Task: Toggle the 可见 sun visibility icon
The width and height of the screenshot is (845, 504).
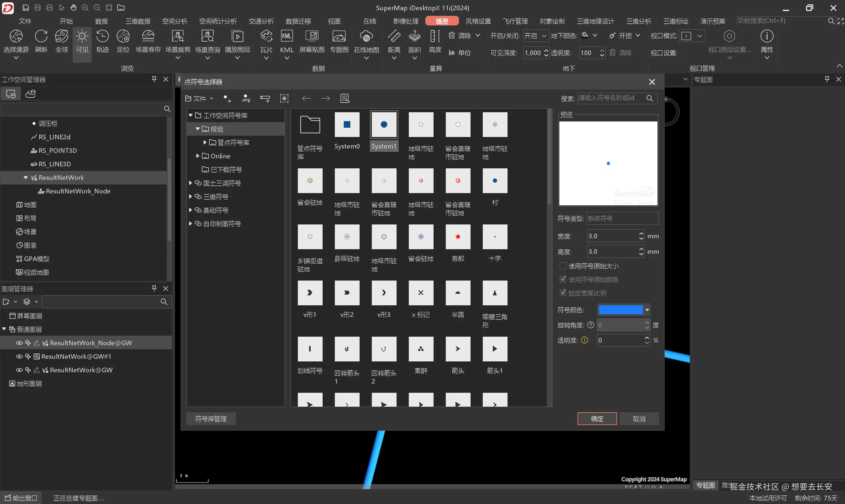Action: 82,36
